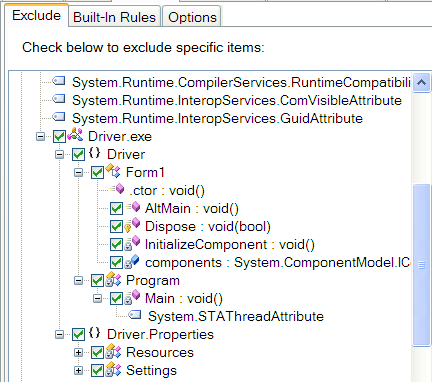The width and height of the screenshot is (432, 382).
Task: Click the InitializeComponent private method icon
Action: click(x=132, y=243)
